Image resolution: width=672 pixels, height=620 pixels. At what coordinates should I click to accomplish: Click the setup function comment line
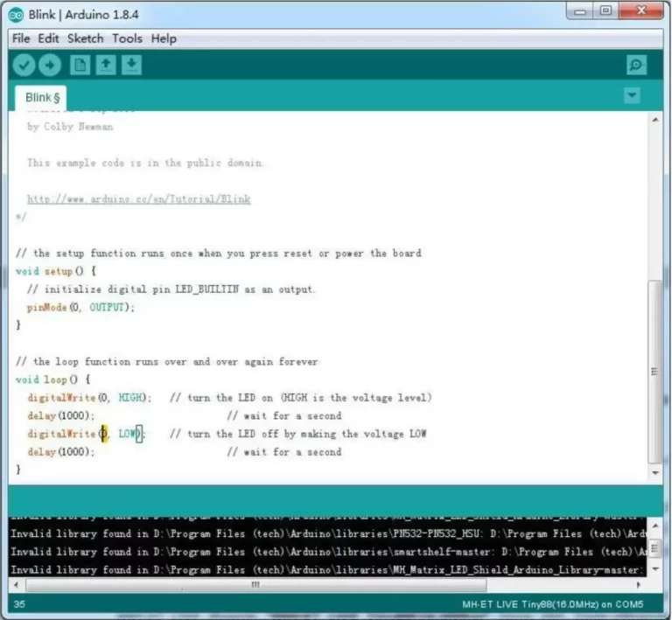click(x=219, y=253)
